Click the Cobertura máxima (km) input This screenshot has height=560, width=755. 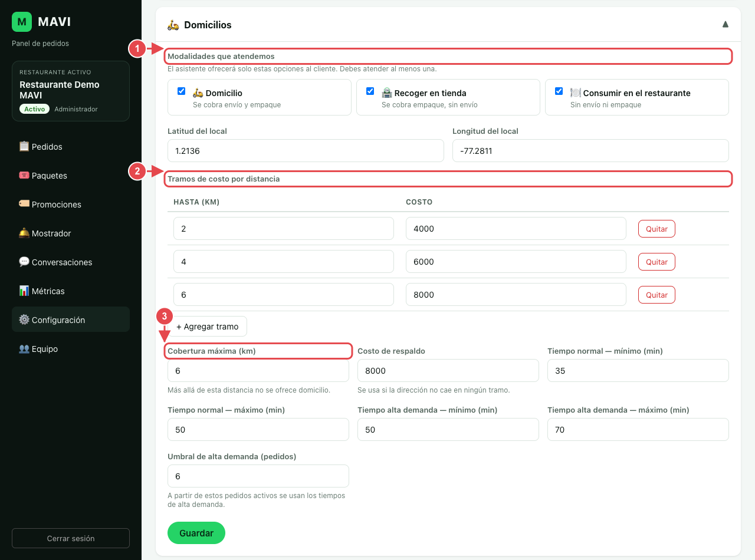pos(258,371)
